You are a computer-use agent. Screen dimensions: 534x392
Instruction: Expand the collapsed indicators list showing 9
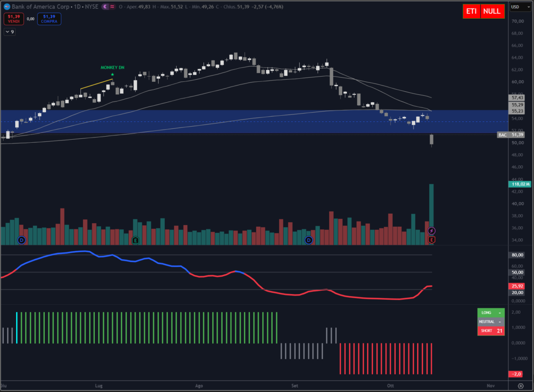pyautogui.click(x=9, y=32)
